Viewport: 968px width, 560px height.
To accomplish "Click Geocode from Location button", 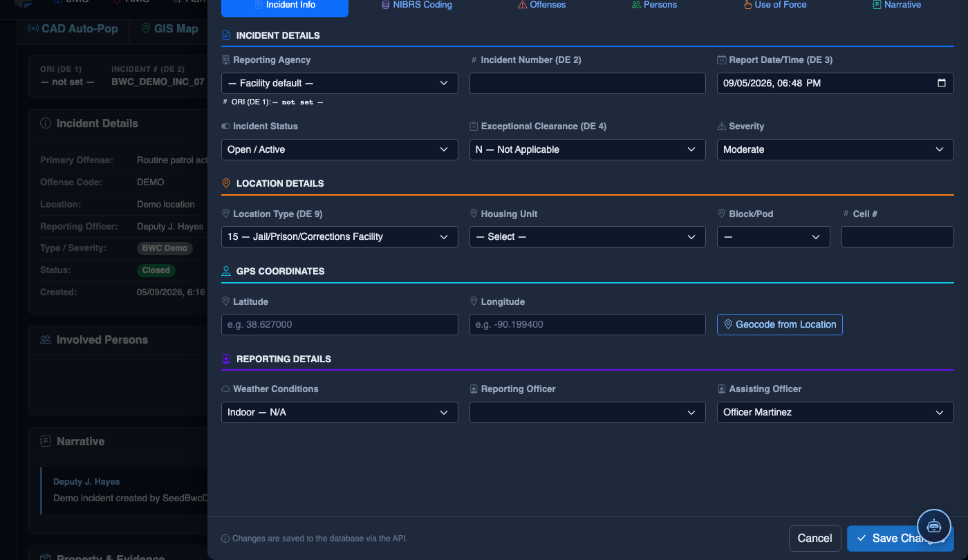I will point(780,324).
